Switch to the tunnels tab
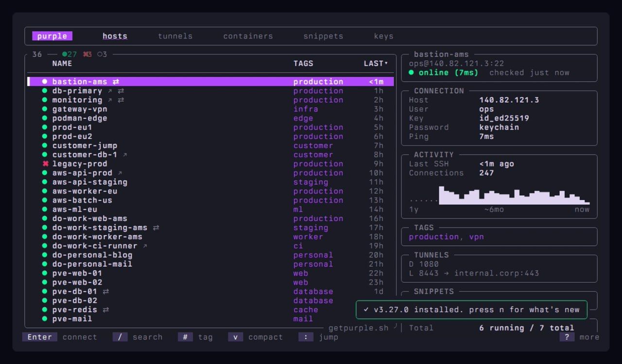 pyautogui.click(x=175, y=36)
